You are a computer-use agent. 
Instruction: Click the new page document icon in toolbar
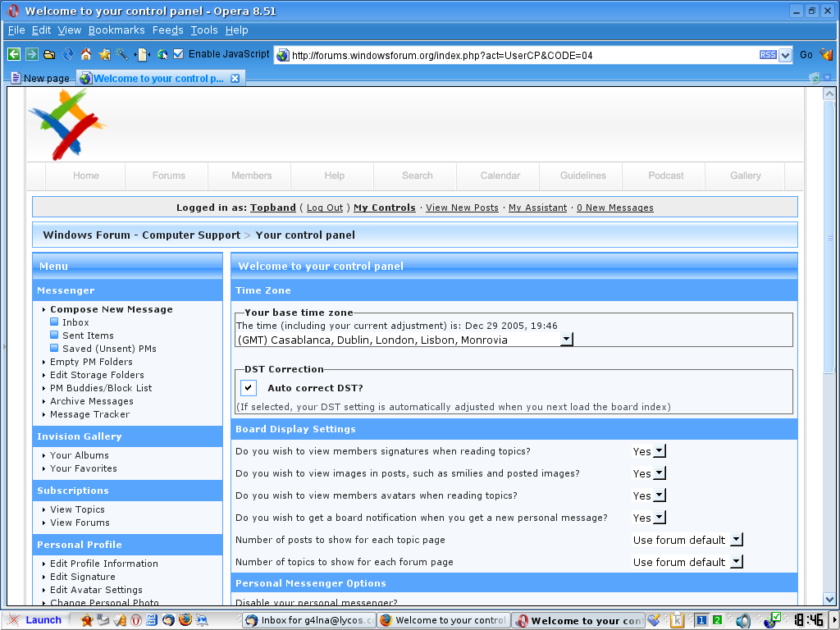point(143,54)
